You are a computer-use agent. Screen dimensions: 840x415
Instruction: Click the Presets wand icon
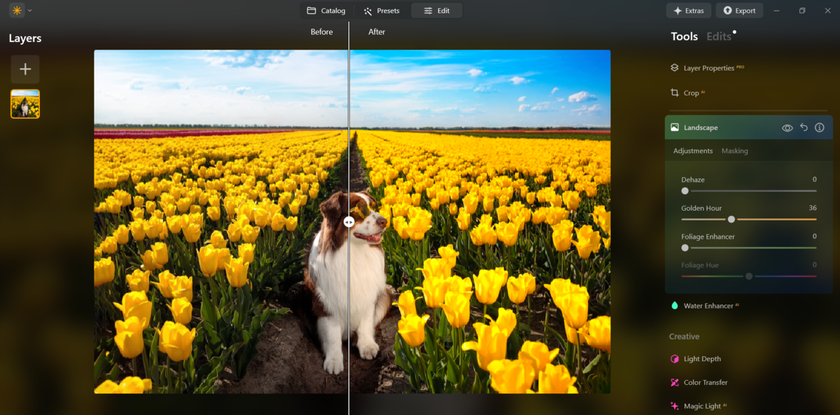(368, 11)
